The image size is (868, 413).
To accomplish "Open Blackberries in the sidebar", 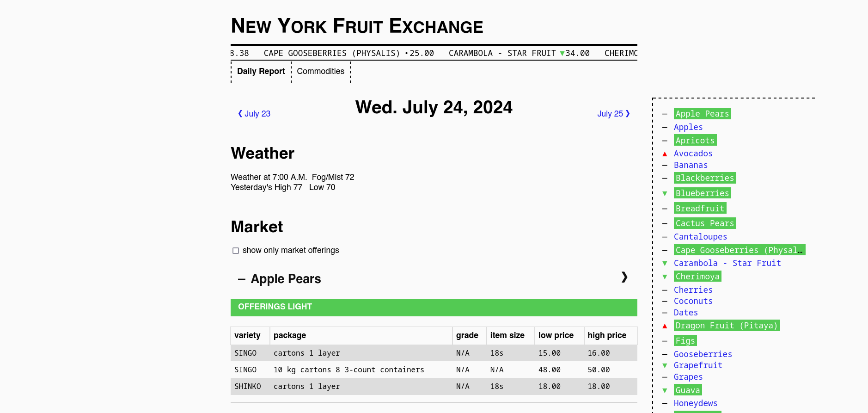I will 705,178.
